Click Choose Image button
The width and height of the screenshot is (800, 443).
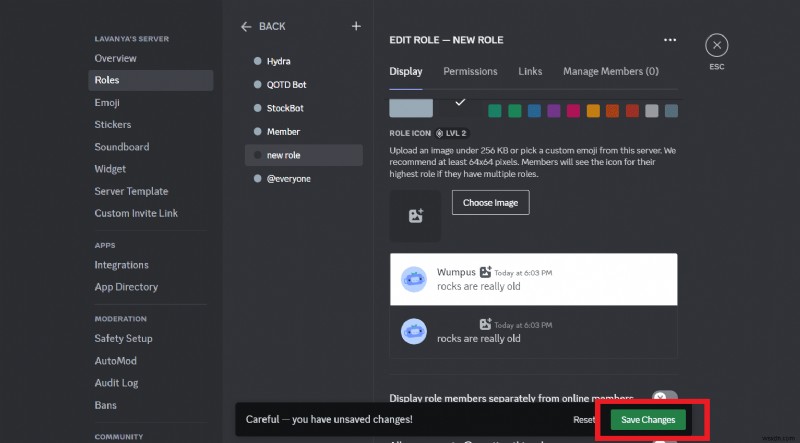490,203
